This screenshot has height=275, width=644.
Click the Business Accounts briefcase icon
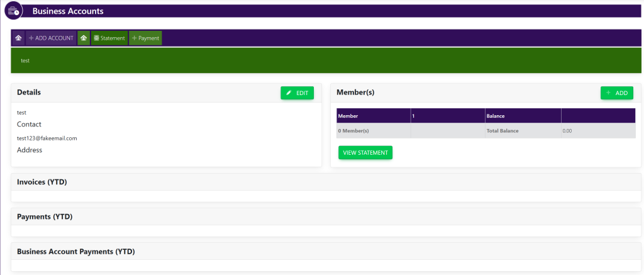13,11
